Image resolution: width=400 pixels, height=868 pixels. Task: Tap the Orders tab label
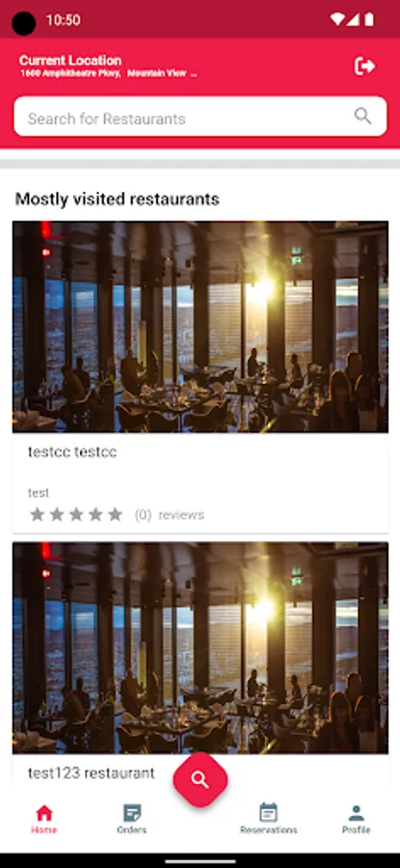click(x=132, y=829)
